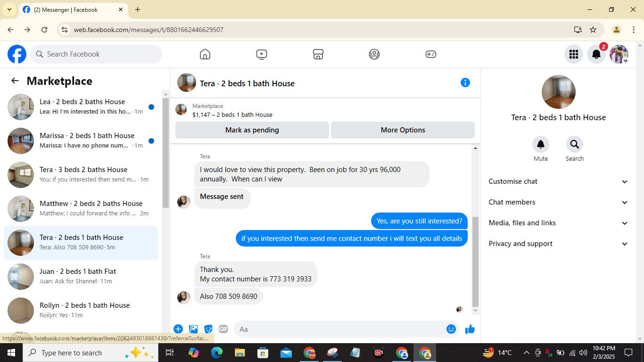Image resolution: width=644 pixels, height=362 pixels.
Task: Click More Options button
Action: click(x=403, y=130)
